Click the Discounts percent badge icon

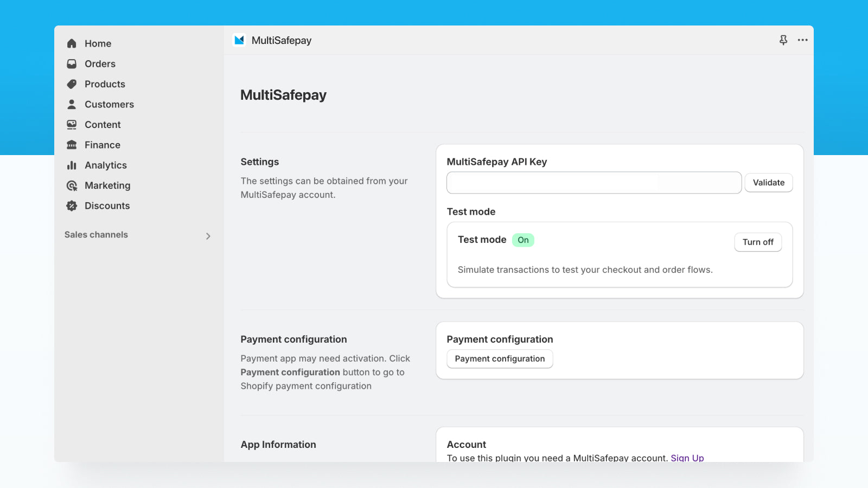click(x=72, y=206)
